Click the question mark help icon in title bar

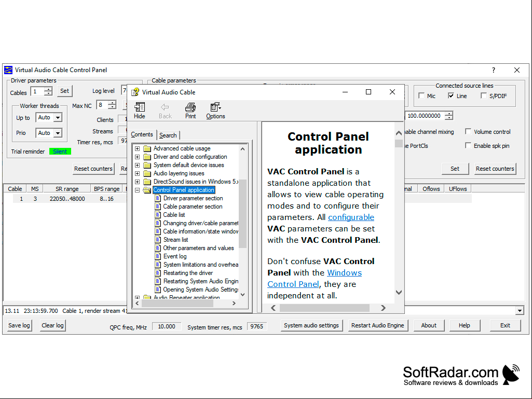pos(493,70)
